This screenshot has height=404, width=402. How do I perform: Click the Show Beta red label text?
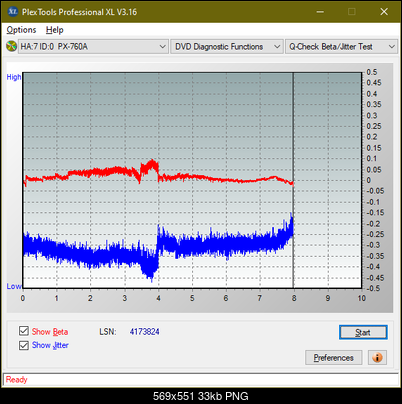pyautogui.click(x=50, y=332)
